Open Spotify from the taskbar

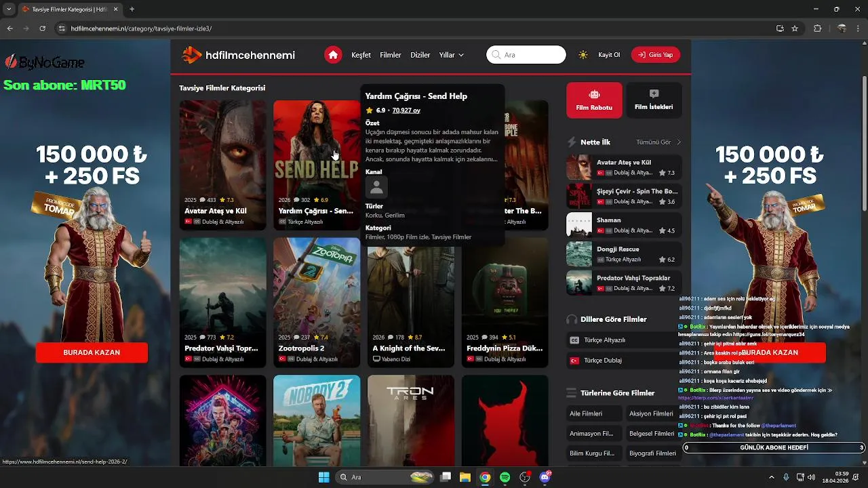[505, 477]
